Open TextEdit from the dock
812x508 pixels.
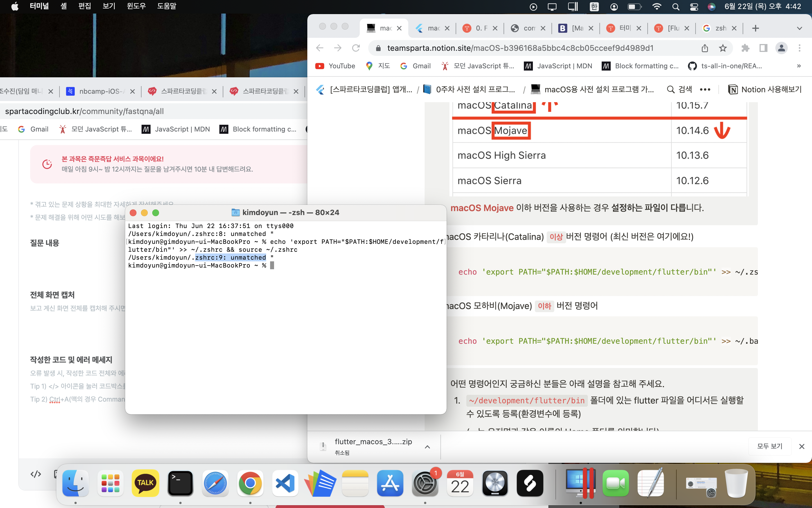650,483
